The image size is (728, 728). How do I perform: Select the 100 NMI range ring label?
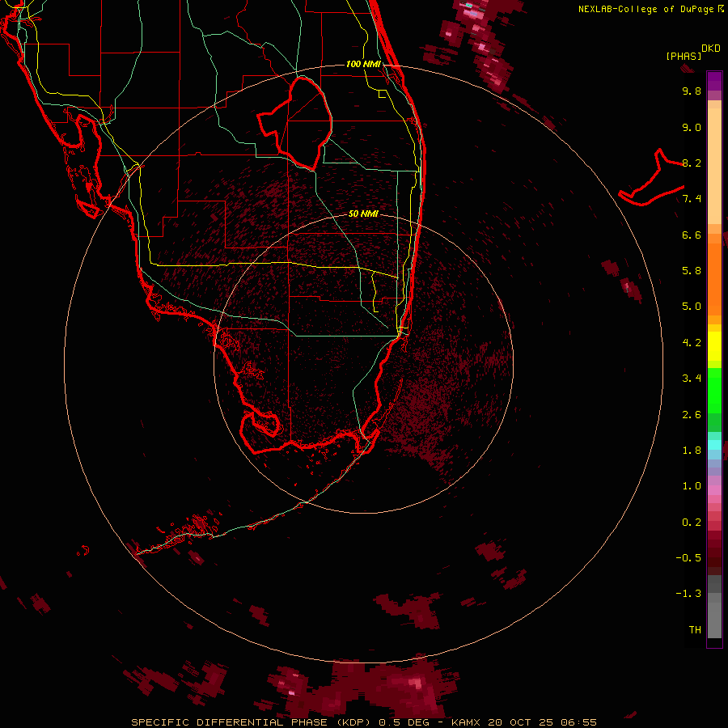point(363,64)
